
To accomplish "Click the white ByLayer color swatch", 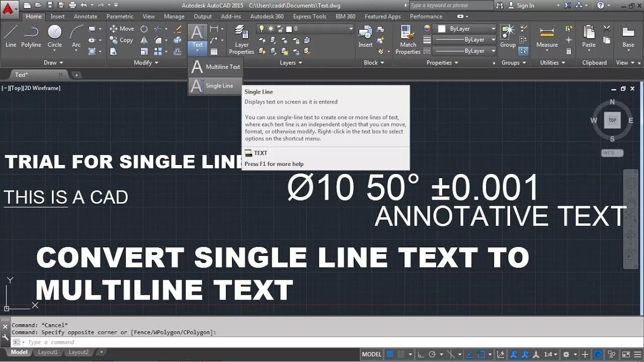I will [x=442, y=29].
